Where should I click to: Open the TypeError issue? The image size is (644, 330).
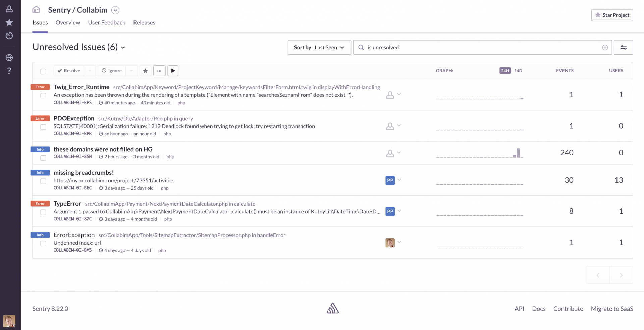(x=67, y=204)
